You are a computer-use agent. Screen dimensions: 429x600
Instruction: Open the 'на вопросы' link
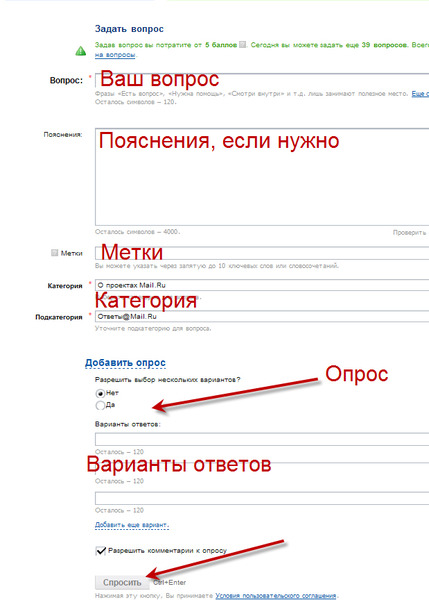click(x=115, y=55)
